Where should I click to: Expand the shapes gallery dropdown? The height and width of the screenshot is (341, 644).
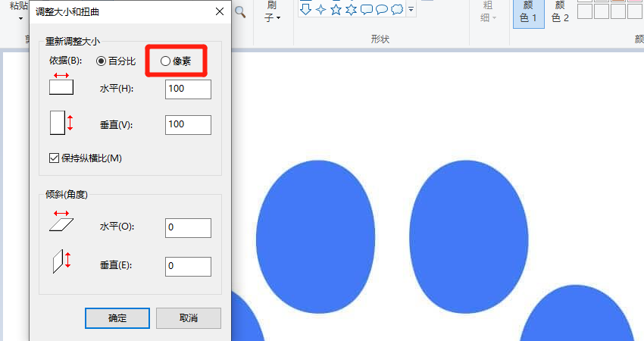(411, 10)
